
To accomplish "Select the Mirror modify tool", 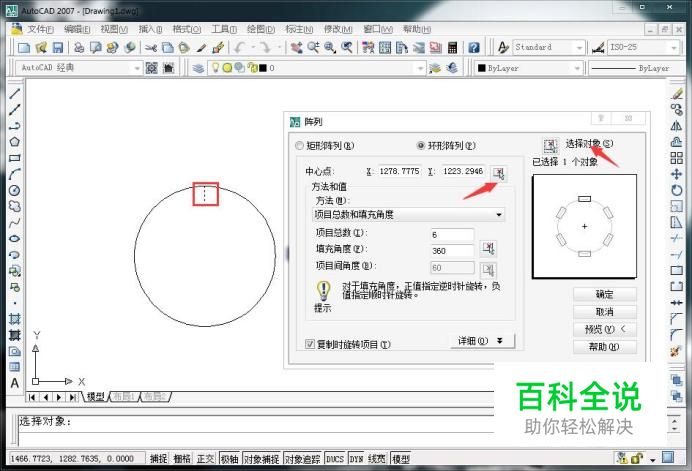I will pos(676,126).
